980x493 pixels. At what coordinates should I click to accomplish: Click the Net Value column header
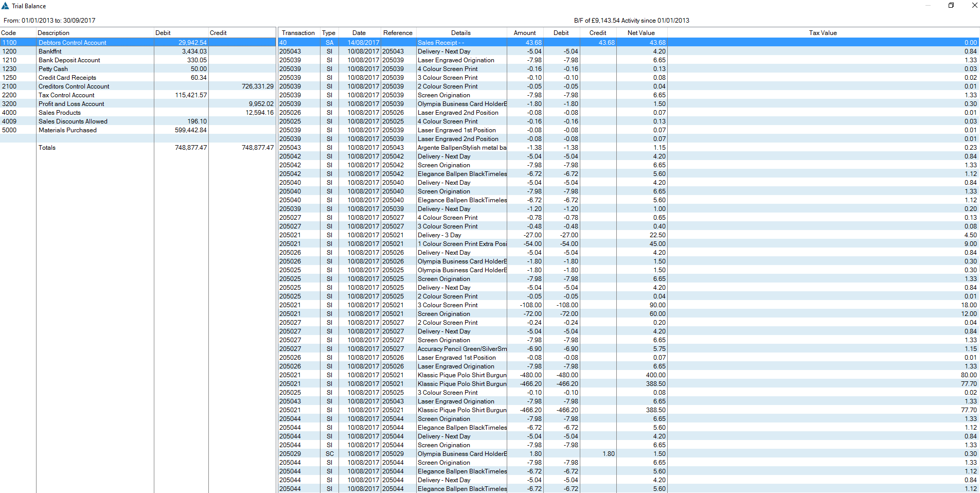641,33
